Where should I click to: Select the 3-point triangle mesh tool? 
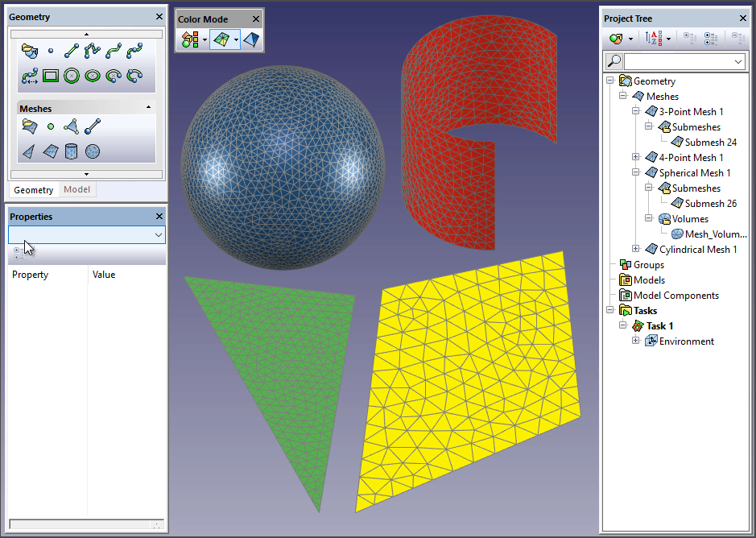coord(29,151)
